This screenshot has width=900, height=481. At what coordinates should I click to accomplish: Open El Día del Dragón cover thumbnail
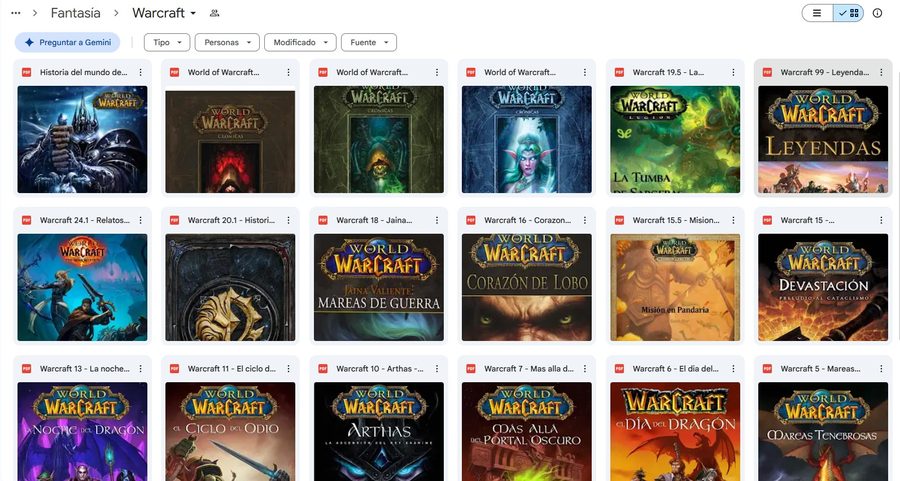(675, 432)
